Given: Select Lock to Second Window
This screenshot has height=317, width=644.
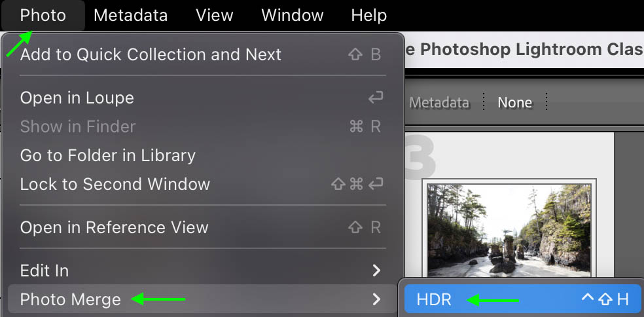Looking at the screenshot, I should coord(202,184).
